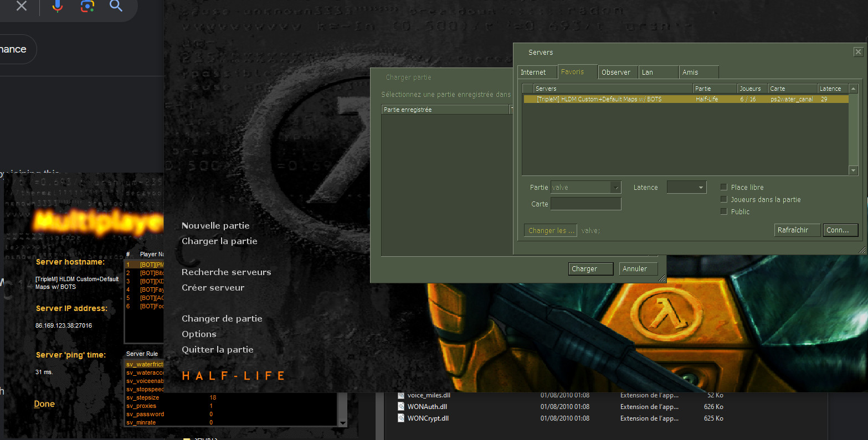
Task: Click the server list scroll up arrow
Action: tap(854, 89)
